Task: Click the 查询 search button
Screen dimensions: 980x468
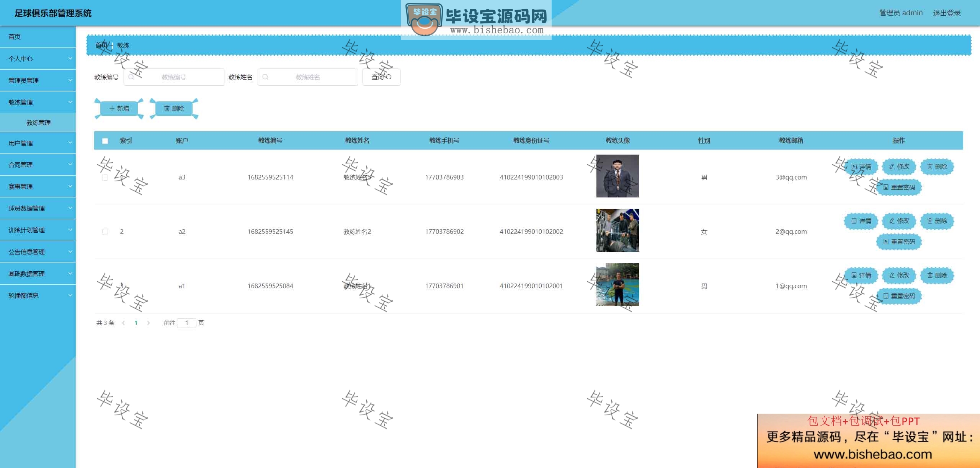Action: (381, 77)
